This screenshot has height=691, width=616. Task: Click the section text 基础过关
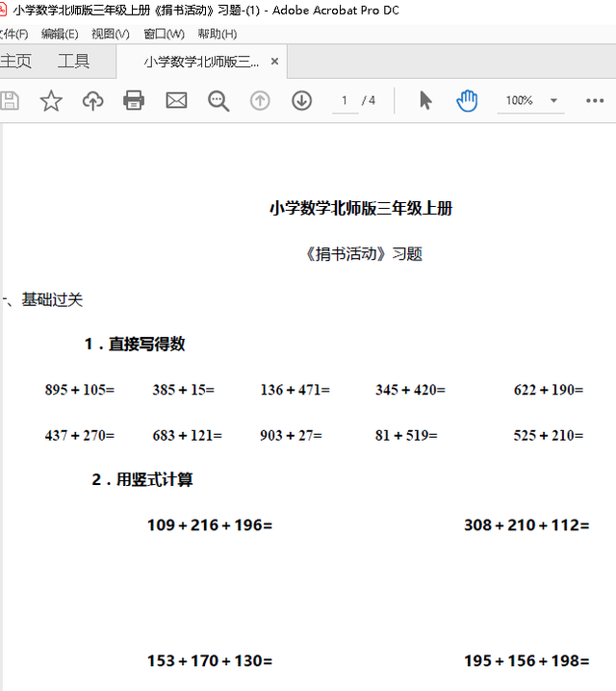(52, 299)
